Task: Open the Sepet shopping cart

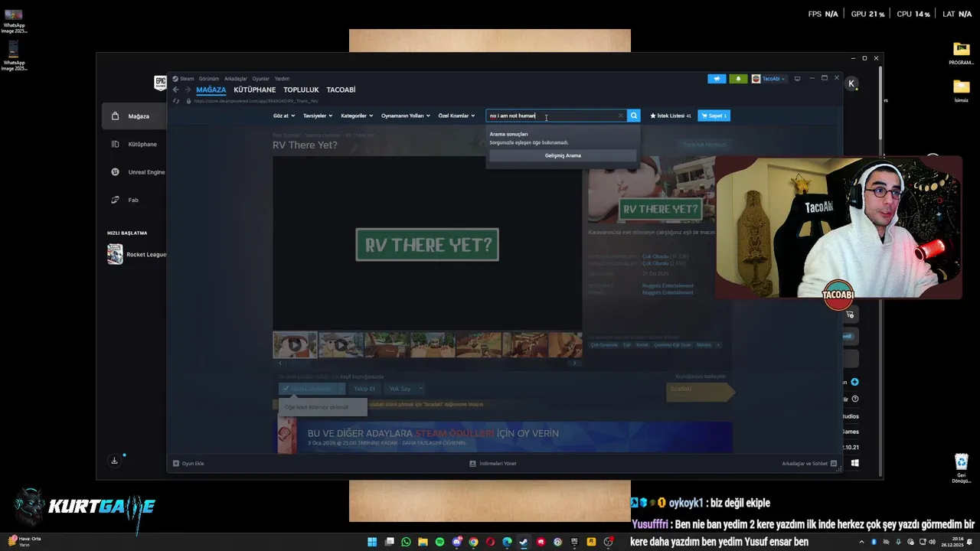Action: pyautogui.click(x=714, y=116)
